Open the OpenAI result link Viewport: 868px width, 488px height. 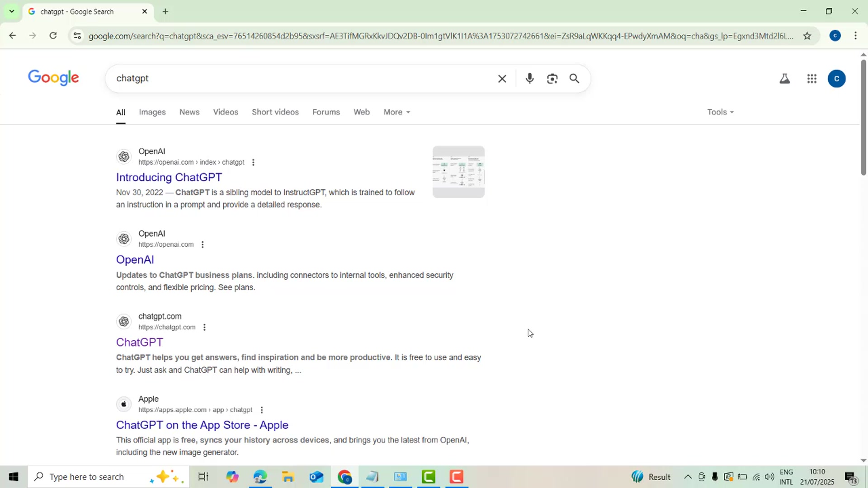click(x=135, y=260)
